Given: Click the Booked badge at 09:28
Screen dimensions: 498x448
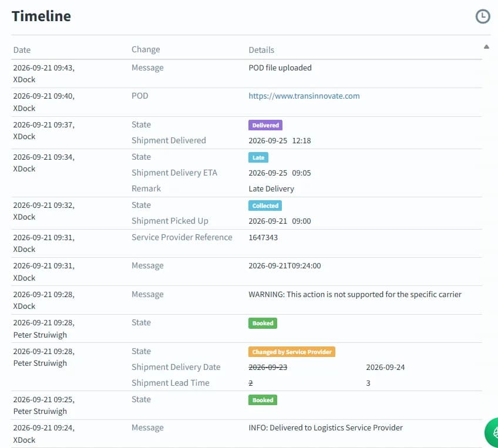Looking at the screenshot, I should coord(263,323).
